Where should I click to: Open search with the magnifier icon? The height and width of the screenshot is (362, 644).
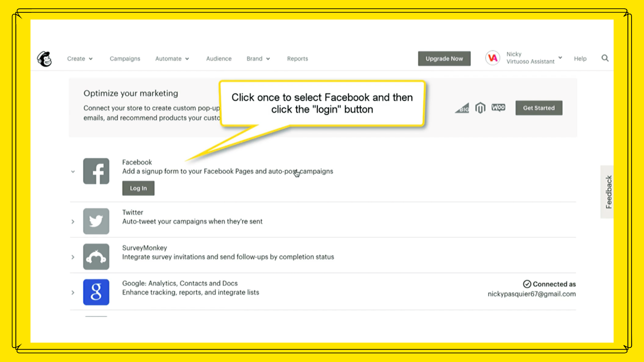tap(605, 58)
